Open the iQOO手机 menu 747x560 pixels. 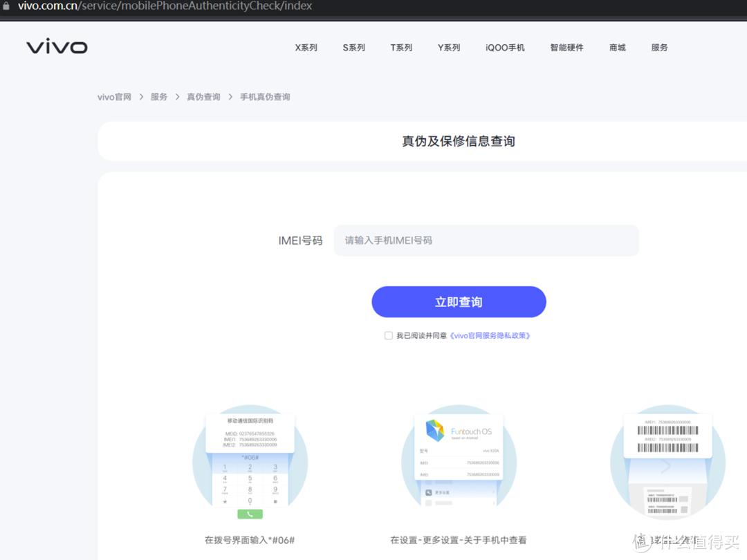[505, 48]
